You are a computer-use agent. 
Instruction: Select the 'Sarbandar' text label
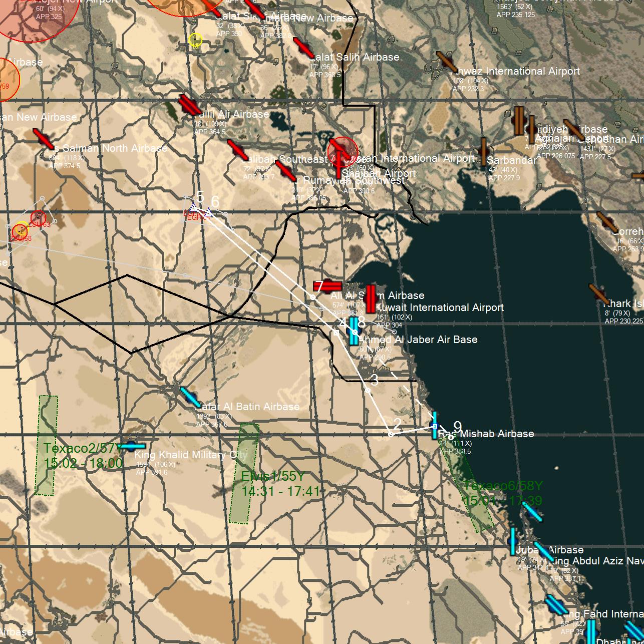[511, 161]
